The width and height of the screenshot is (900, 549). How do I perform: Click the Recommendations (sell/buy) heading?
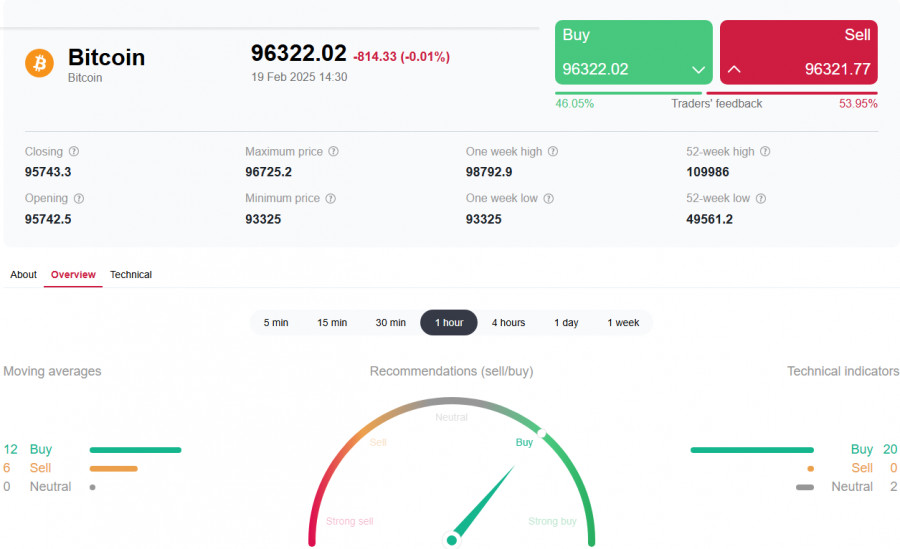[x=451, y=371]
